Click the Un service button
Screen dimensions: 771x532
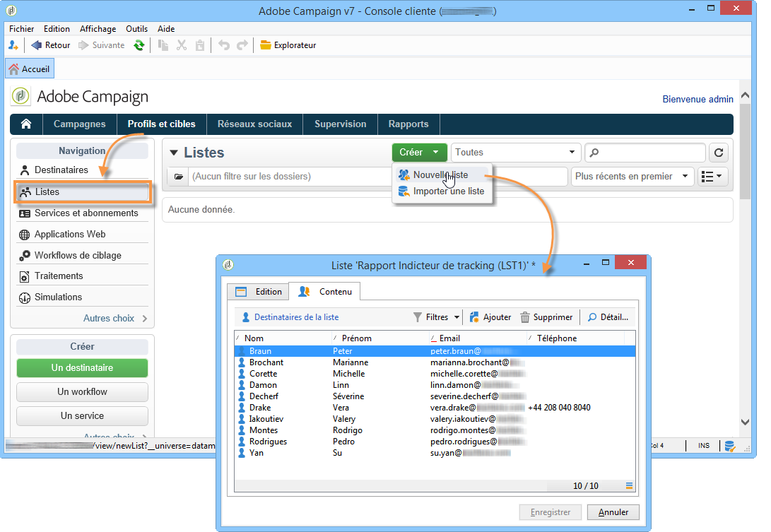click(x=82, y=416)
